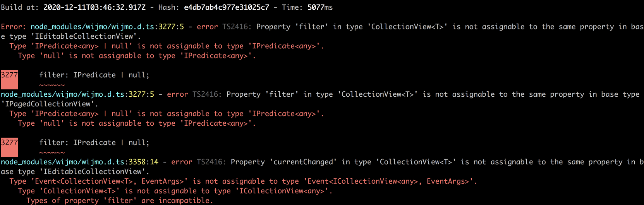Click the first node_modules/wijmo/wijmo.d.ts:3277:5 file path
644x205 pixels.
(x=107, y=27)
